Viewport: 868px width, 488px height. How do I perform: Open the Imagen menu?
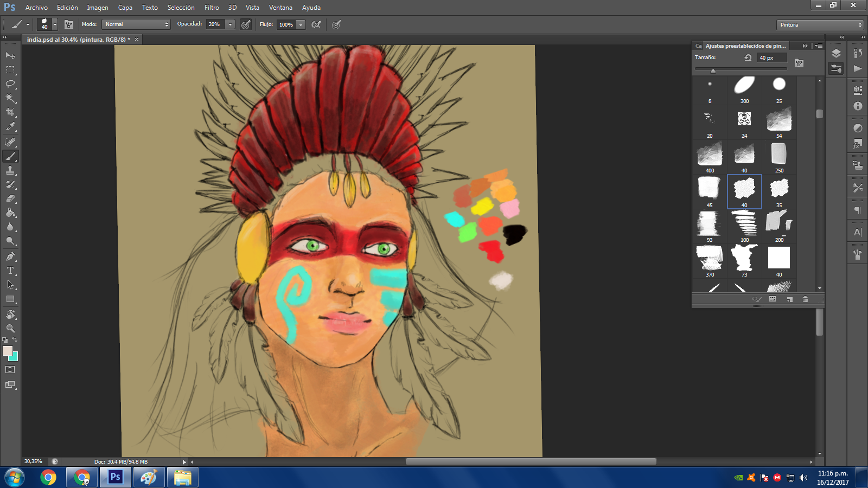pyautogui.click(x=98, y=8)
